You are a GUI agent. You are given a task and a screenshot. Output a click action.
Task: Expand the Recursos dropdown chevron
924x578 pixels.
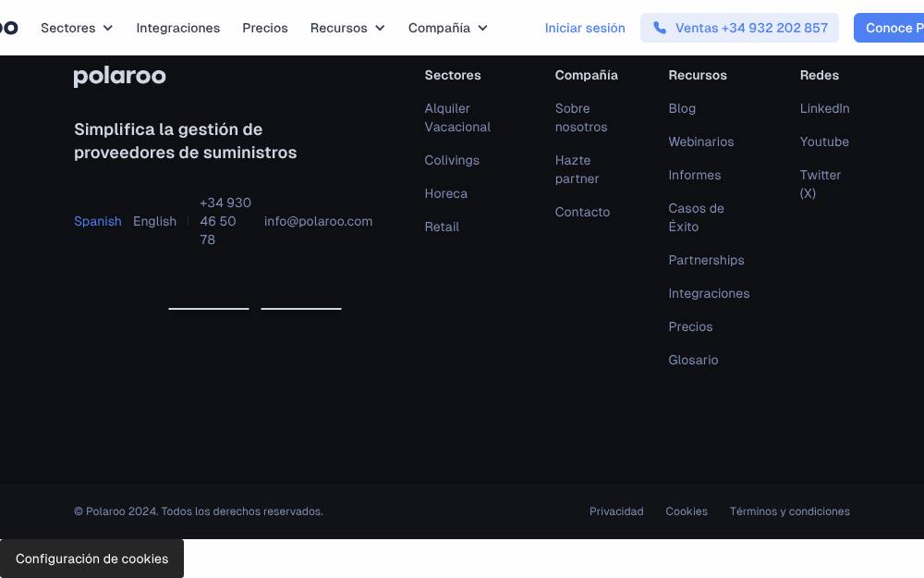coord(380,28)
